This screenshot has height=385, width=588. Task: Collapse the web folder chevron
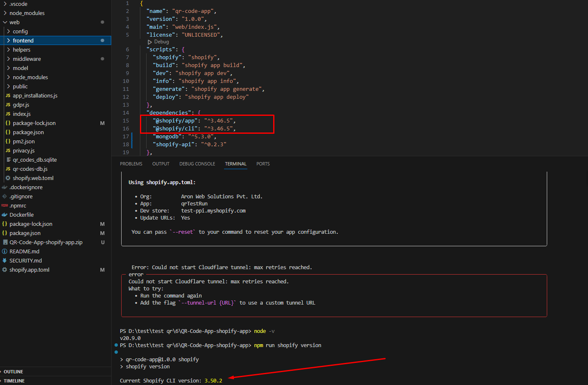click(x=5, y=22)
